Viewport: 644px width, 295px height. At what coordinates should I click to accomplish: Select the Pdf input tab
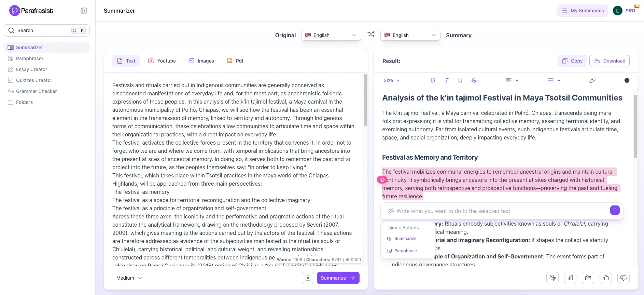pos(235,61)
